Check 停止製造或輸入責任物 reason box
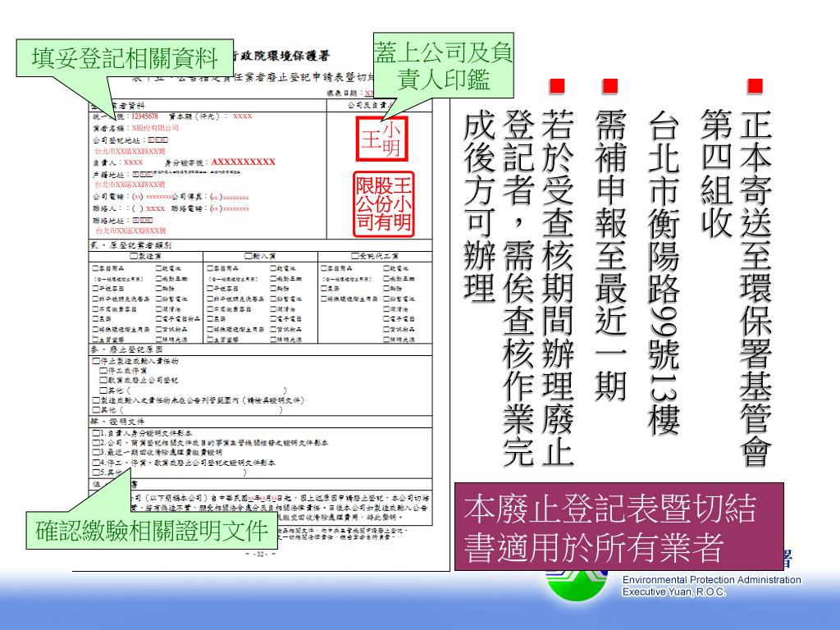Screen dimensions: 840x630 96,361
